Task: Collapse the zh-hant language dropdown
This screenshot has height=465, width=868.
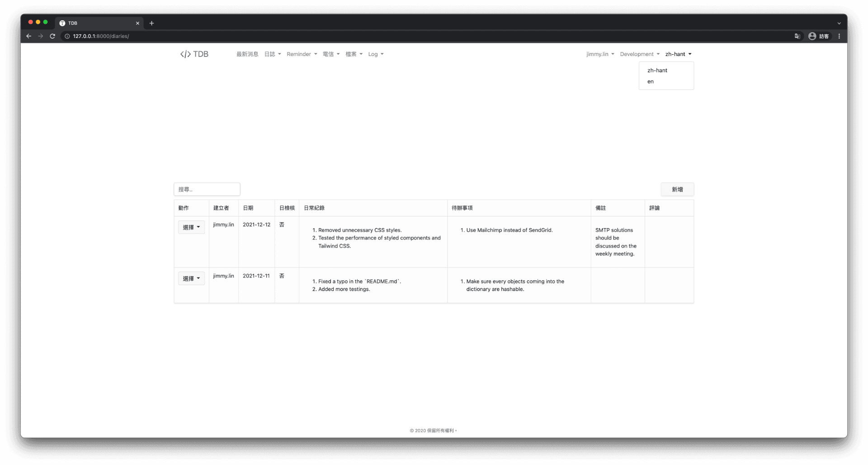Action: (678, 54)
